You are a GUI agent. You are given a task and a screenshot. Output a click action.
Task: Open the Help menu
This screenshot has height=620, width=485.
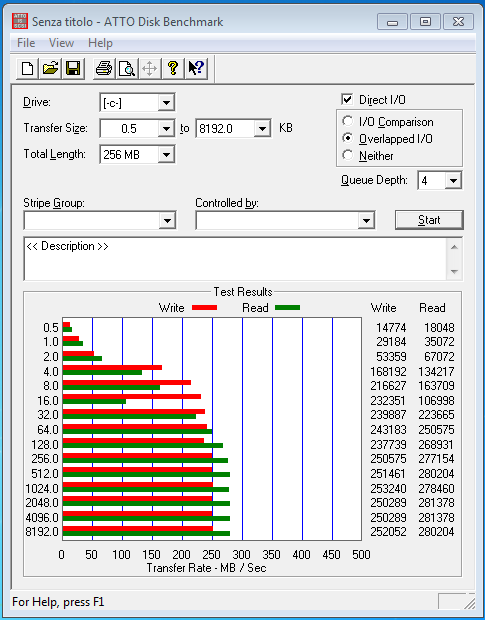point(100,43)
